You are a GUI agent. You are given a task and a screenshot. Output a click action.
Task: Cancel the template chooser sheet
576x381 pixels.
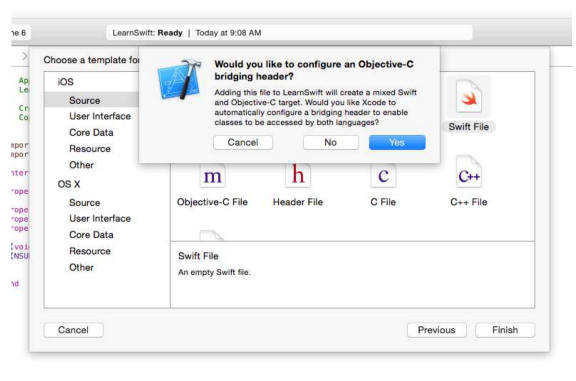[x=73, y=330]
